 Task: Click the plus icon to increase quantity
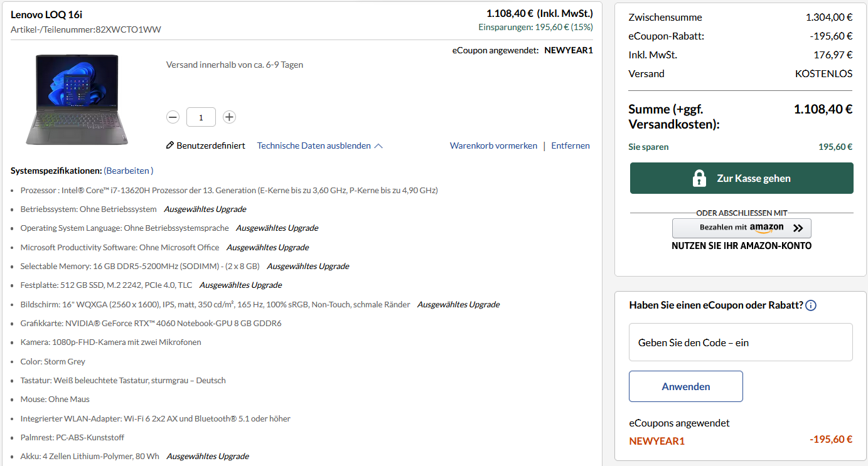point(229,117)
